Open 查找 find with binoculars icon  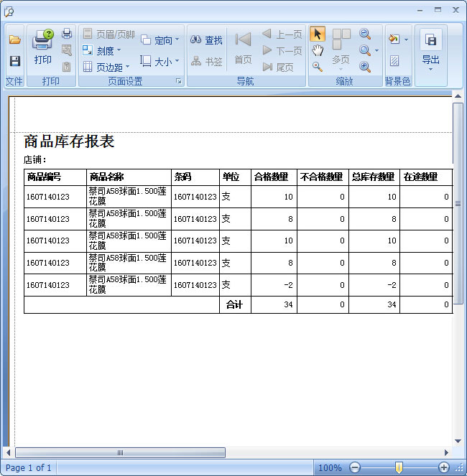click(207, 40)
